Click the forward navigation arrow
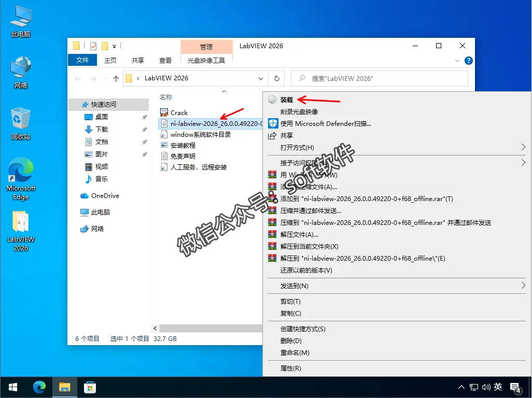 coord(93,79)
